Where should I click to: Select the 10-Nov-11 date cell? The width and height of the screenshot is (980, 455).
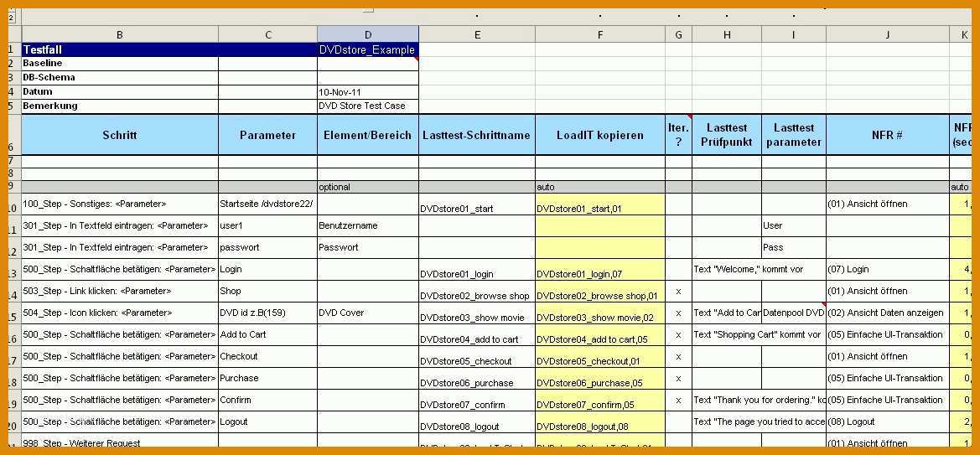[368, 92]
